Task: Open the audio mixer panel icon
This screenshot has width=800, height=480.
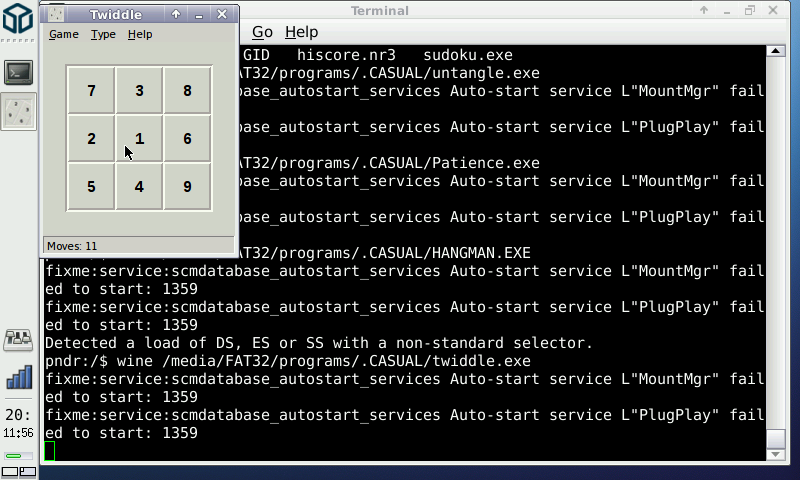Action: pyautogui.click(x=19, y=340)
